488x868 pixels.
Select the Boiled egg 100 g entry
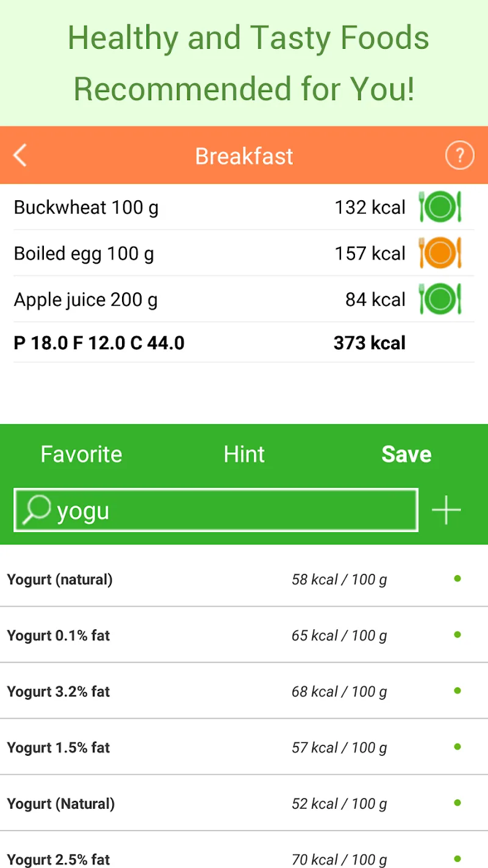pos(84,253)
